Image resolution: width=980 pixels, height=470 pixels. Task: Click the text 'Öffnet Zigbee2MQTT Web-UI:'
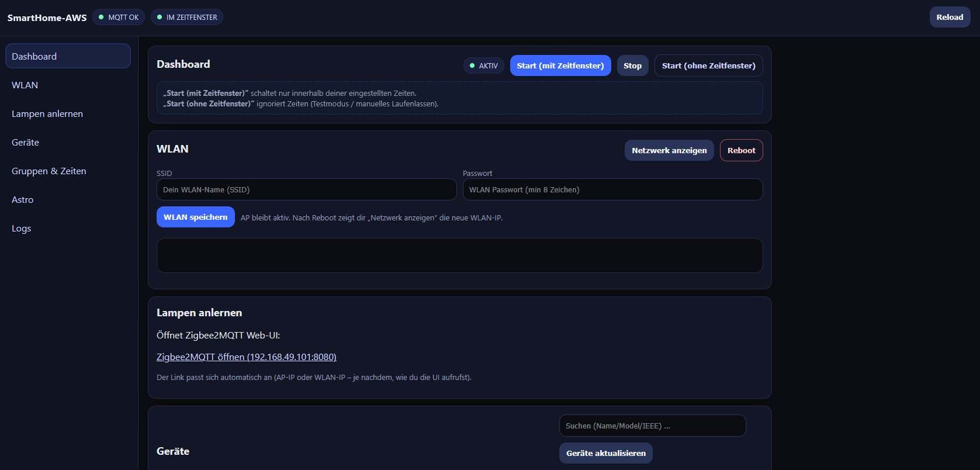click(x=218, y=335)
